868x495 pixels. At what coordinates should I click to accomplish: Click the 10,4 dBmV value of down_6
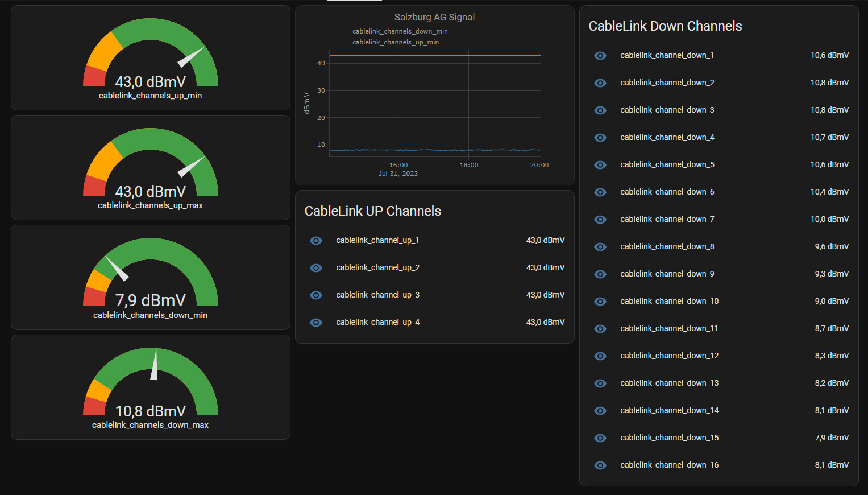click(829, 192)
